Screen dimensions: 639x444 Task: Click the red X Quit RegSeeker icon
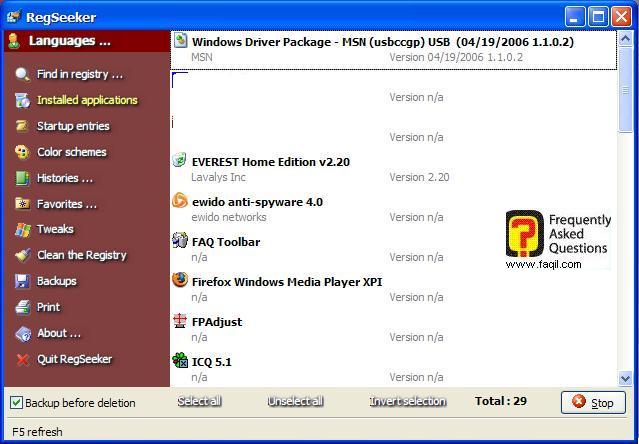point(22,359)
